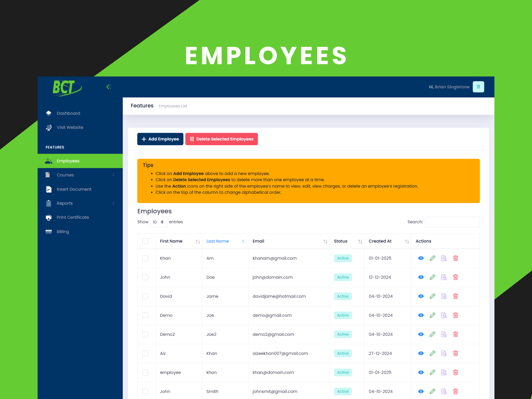Click the user avatar B icon
Screen dimensions: 532x399
click(x=478, y=87)
